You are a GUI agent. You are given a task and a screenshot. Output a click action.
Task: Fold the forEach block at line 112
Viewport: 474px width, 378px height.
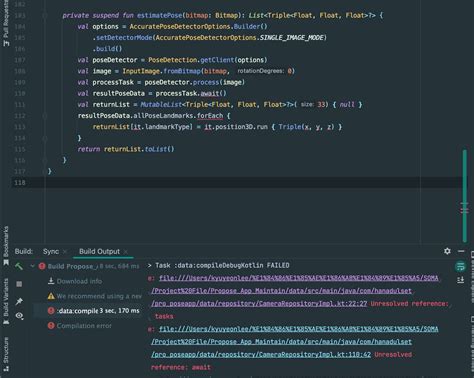(45, 116)
